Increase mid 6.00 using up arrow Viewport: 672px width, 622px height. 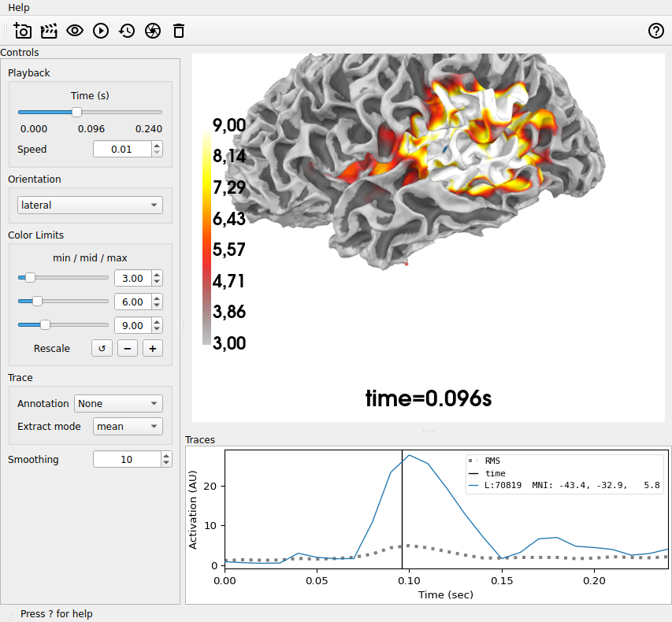pyautogui.click(x=157, y=298)
